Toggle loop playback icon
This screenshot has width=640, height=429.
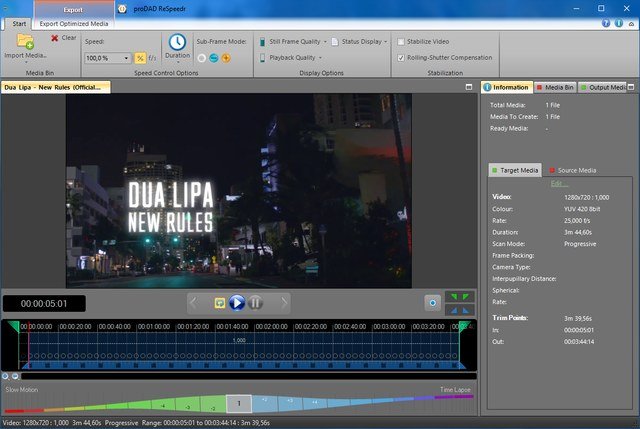(x=220, y=302)
